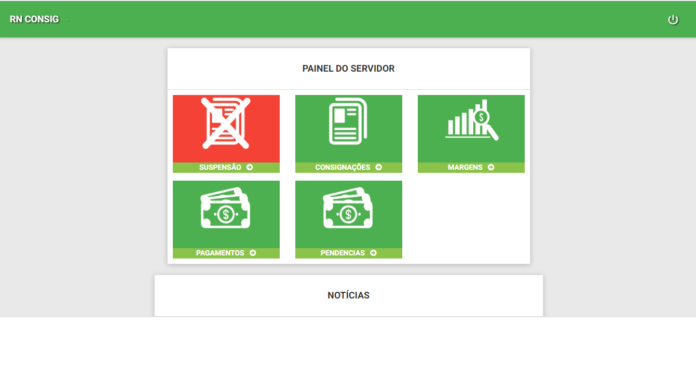Image resolution: width=696 pixels, height=367 pixels.
Task: Select the documents Consignações icon
Action: [348, 121]
